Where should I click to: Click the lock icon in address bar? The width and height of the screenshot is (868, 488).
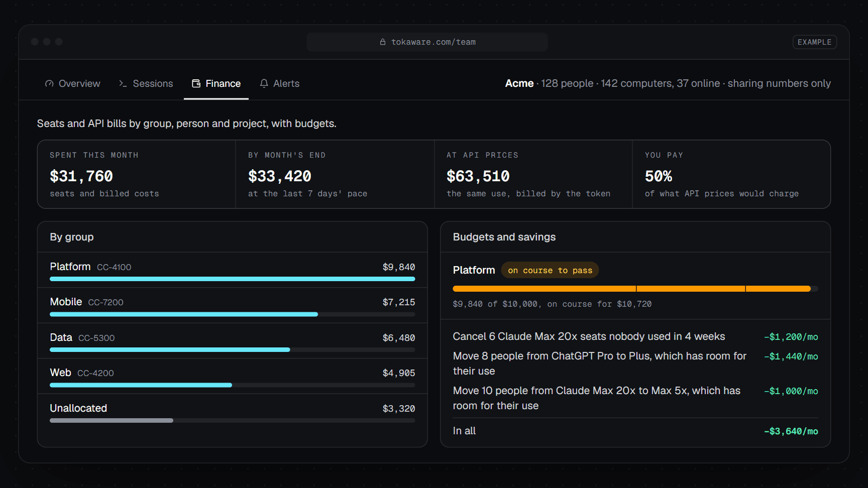coord(383,42)
